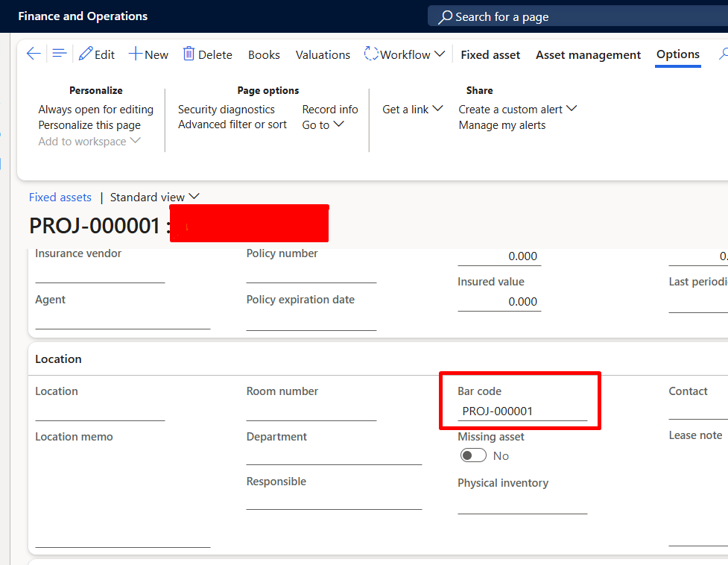Click the Delete trash icon
Image resolution: width=728 pixels, height=565 pixels.
[x=189, y=54]
